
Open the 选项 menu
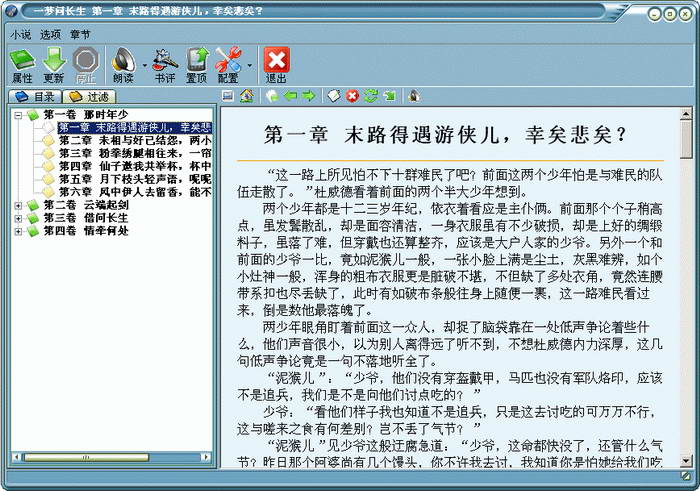click(x=50, y=34)
